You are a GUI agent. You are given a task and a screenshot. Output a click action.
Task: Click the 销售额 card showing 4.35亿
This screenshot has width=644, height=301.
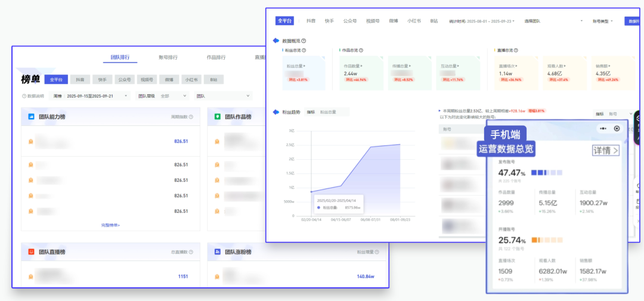613,73
